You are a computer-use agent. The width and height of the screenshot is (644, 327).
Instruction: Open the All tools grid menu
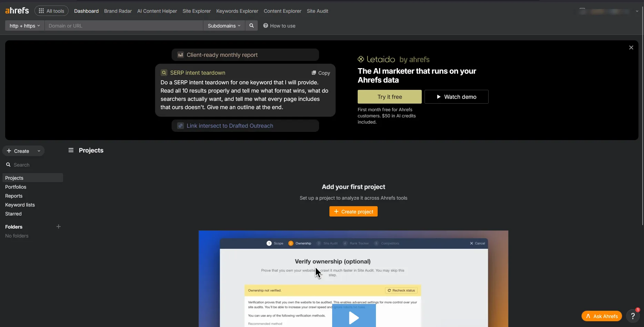tap(51, 11)
